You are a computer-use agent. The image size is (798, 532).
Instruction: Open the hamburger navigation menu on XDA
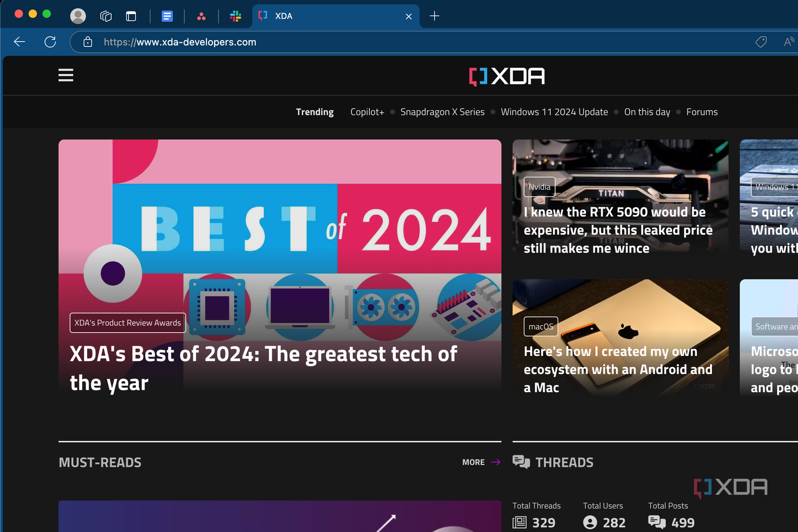(65, 75)
